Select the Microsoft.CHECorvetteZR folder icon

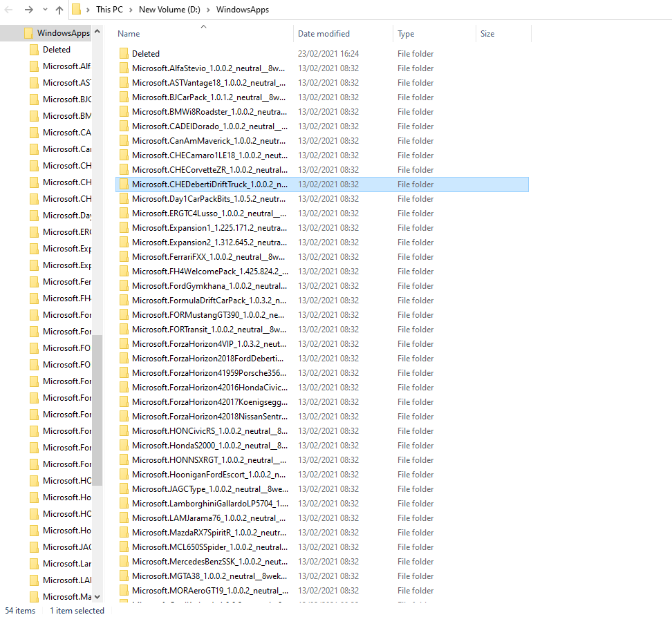(124, 170)
